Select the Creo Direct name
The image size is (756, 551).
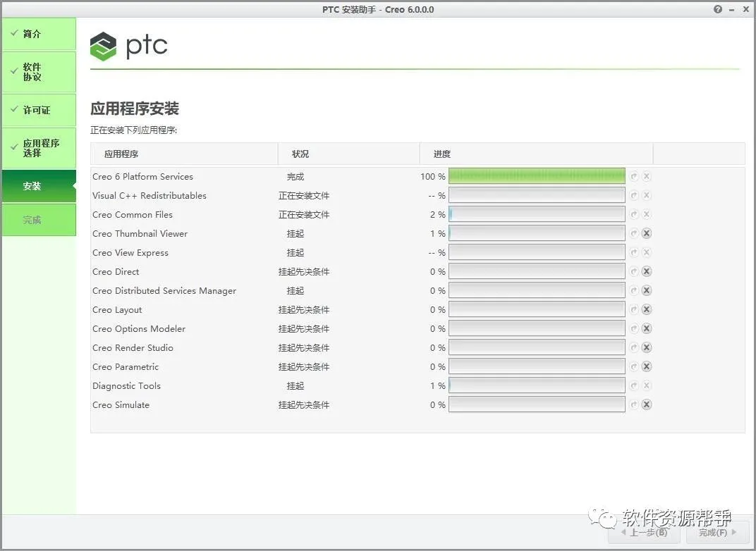(x=116, y=272)
